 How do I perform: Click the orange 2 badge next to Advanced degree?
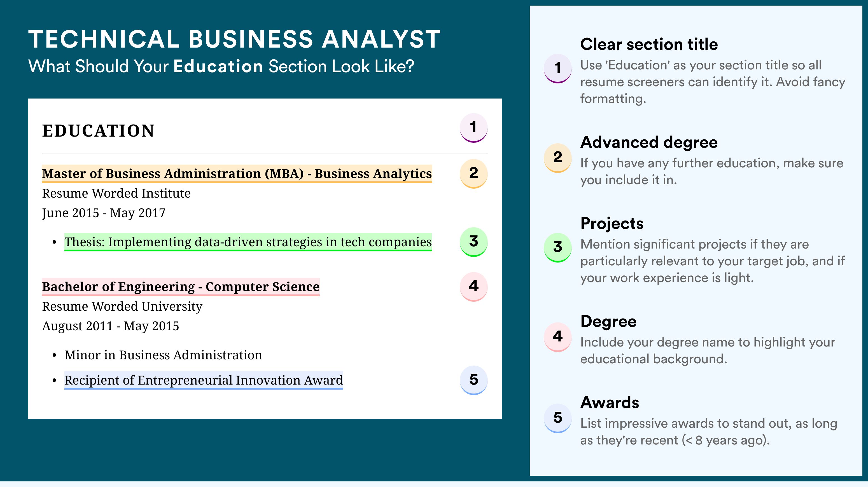click(x=558, y=158)
